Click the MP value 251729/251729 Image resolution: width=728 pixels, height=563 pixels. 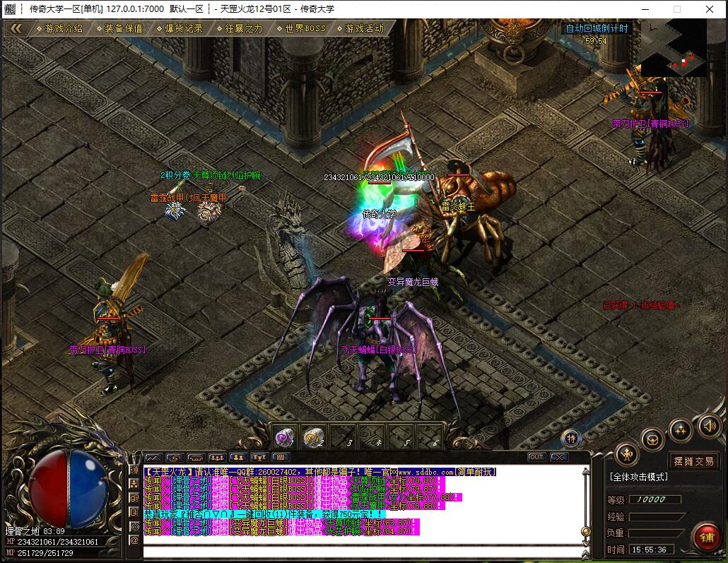point(45,553)
